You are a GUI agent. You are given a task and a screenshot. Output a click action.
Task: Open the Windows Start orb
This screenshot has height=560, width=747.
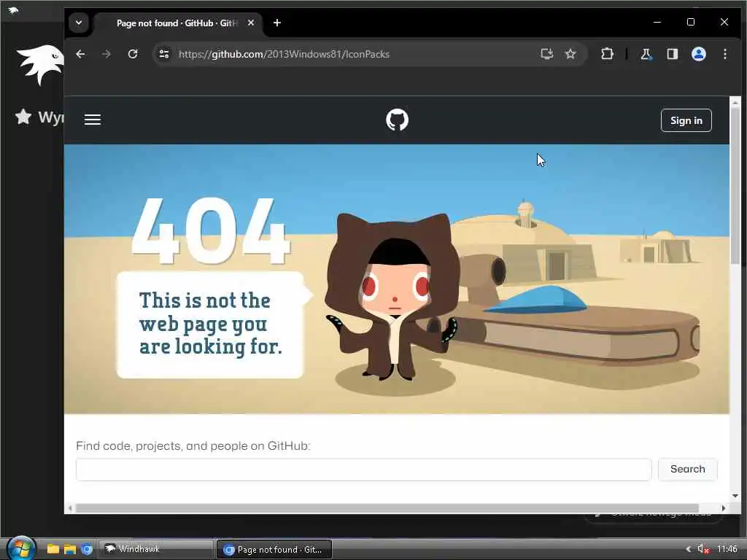pyautogui.click(x=21, y=548)
